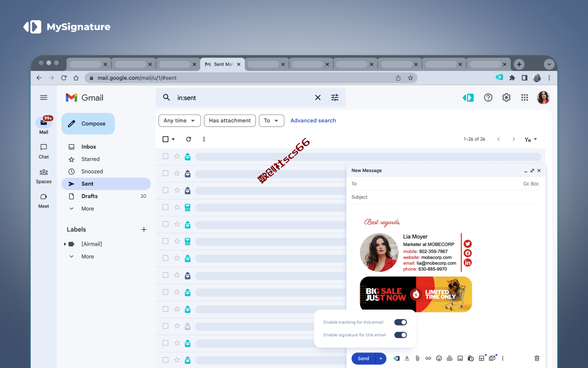
Task: Open the Meet section
Action: [44, 200]
